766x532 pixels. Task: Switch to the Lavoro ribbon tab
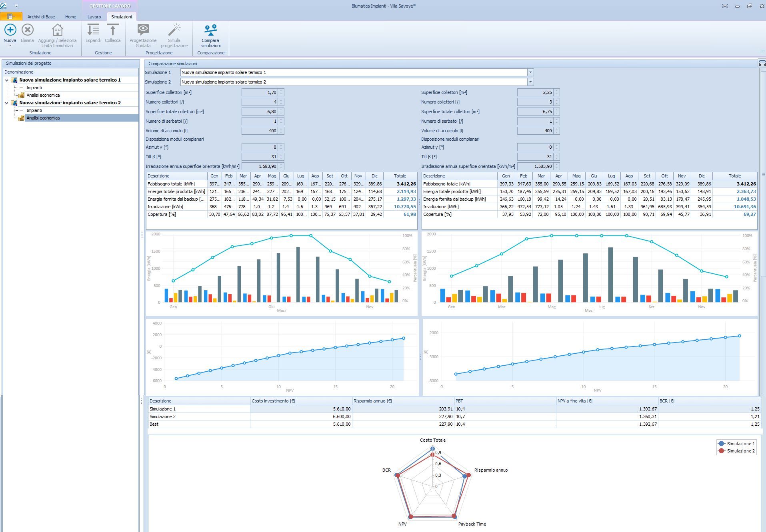(x=94, y=17)
